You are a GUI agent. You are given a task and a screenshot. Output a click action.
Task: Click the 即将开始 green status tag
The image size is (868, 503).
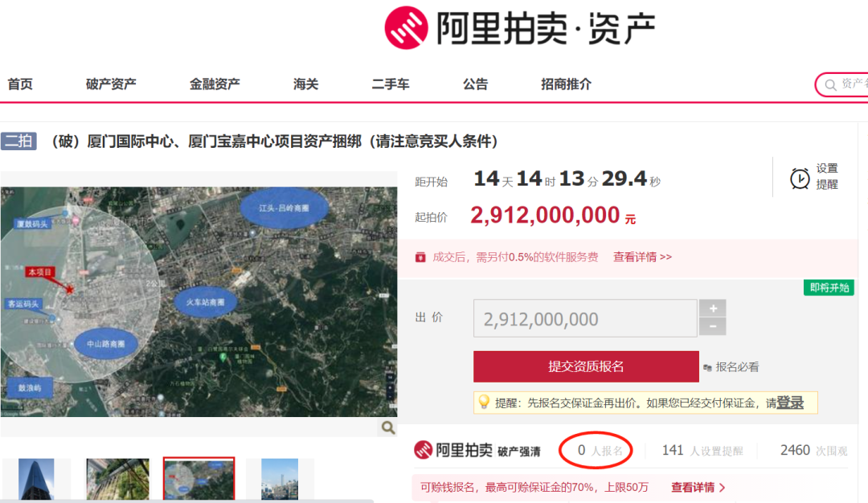[x=829, y=288]
